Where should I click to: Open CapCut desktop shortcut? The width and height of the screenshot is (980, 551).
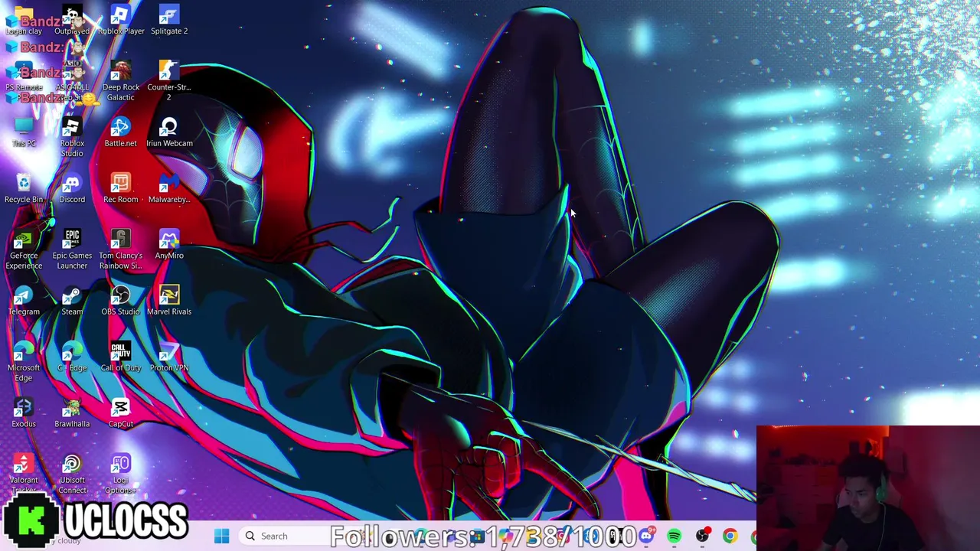point(120,413)
